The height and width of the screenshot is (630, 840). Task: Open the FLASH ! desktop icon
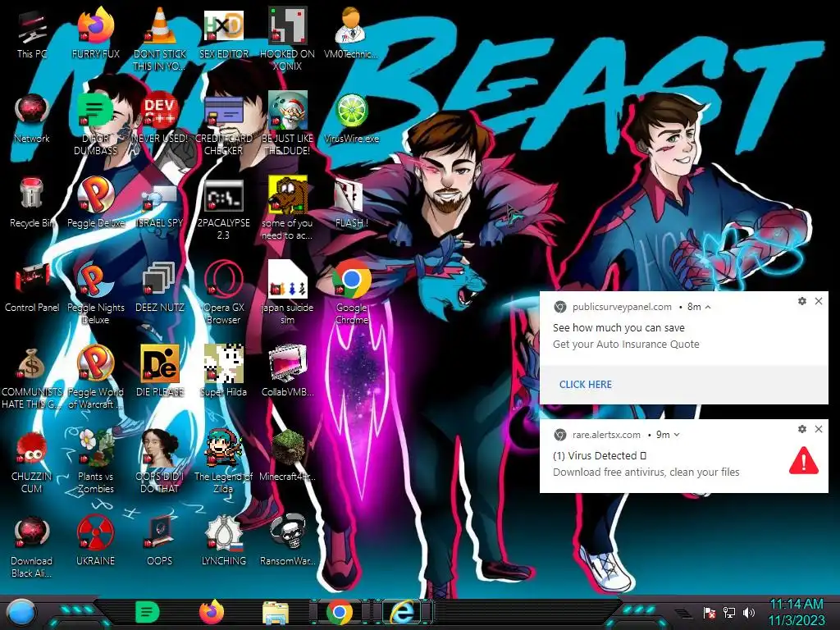click(351, 203)
